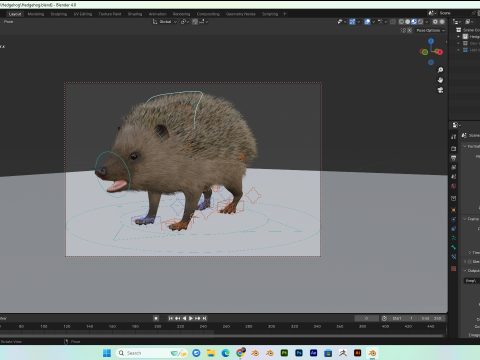Open the Pose menu in viewport header
Viewport: 480px width, 360px height.
pos(9,22)
